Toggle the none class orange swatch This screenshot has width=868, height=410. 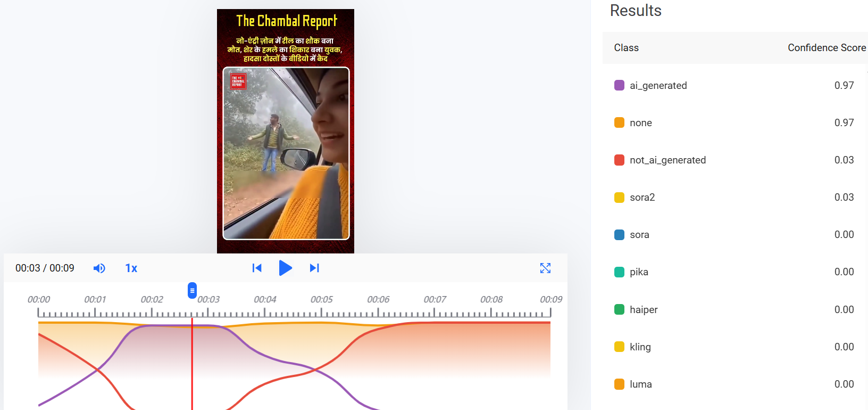click(619, 123)
